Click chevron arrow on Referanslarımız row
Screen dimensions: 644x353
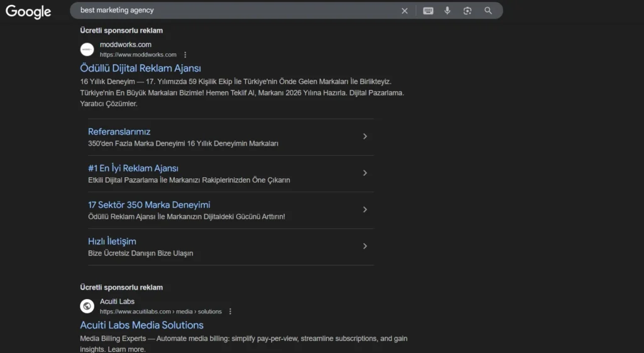pos(365,136)
